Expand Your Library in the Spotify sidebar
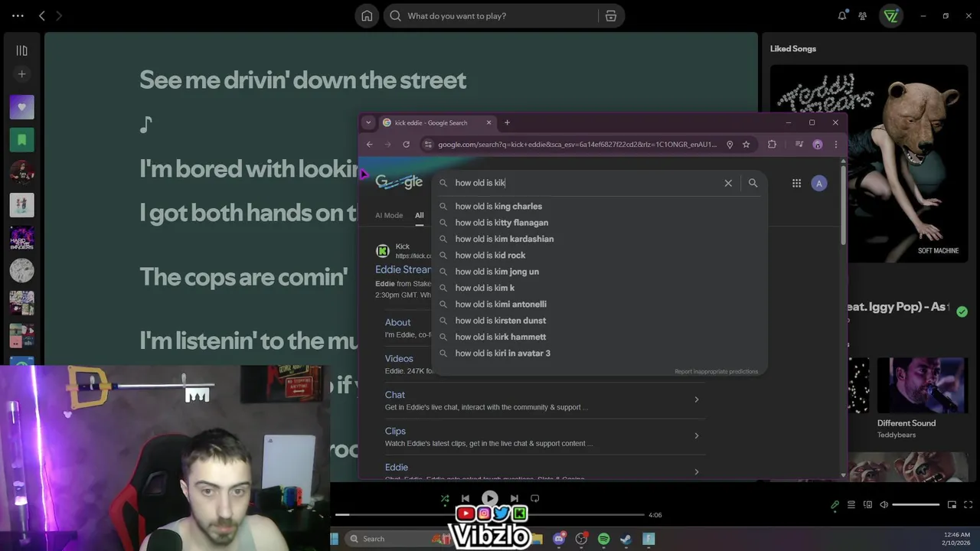Viewport: 980px width, 551px height. point(21,51)
